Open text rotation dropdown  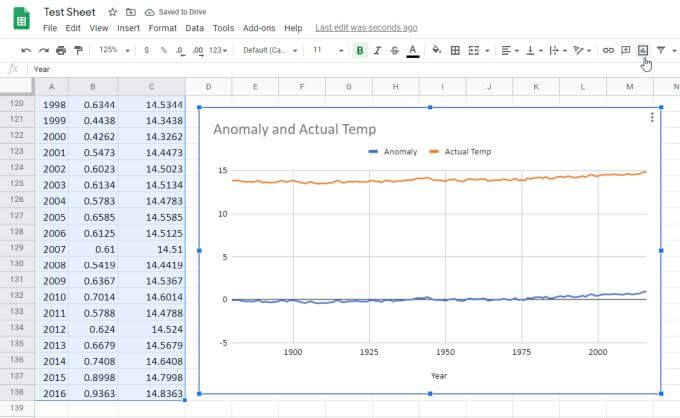coord(582,50)
